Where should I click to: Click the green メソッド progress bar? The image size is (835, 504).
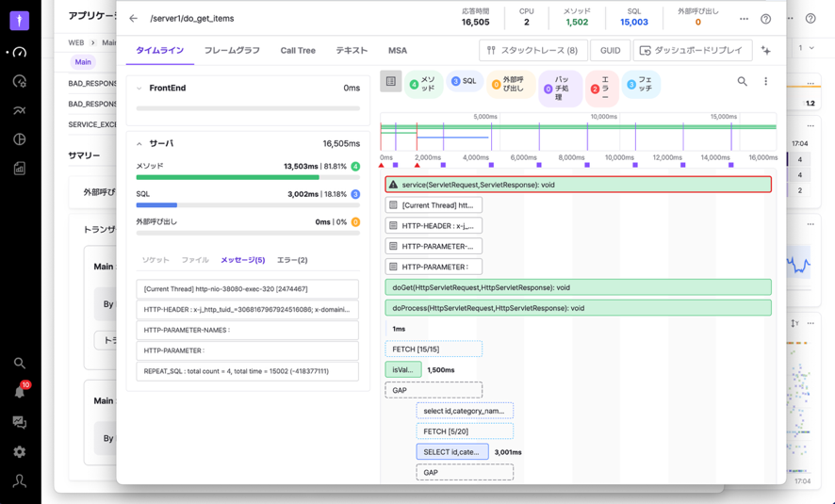227,177
